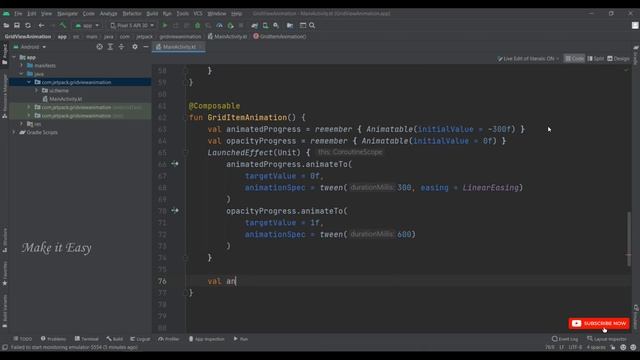
Task: Click the Save All toolbar icon
Action: [x=17, y=25]
